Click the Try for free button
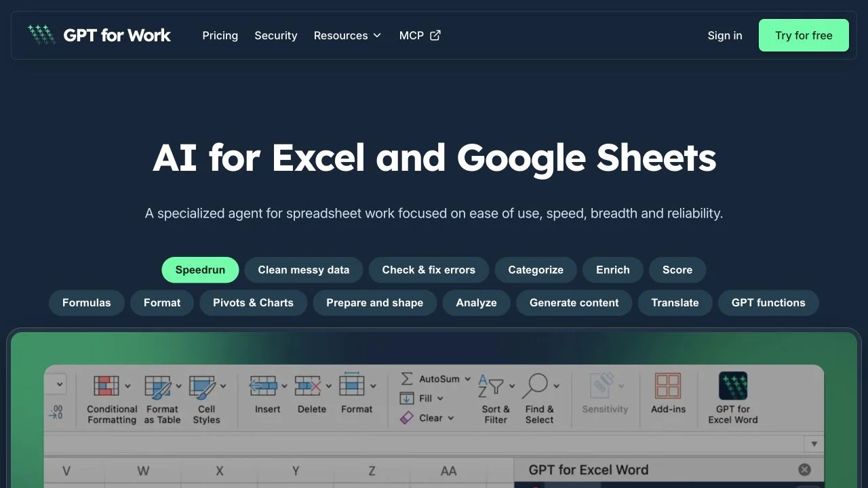Screen dimensions: 868x488 804,35
